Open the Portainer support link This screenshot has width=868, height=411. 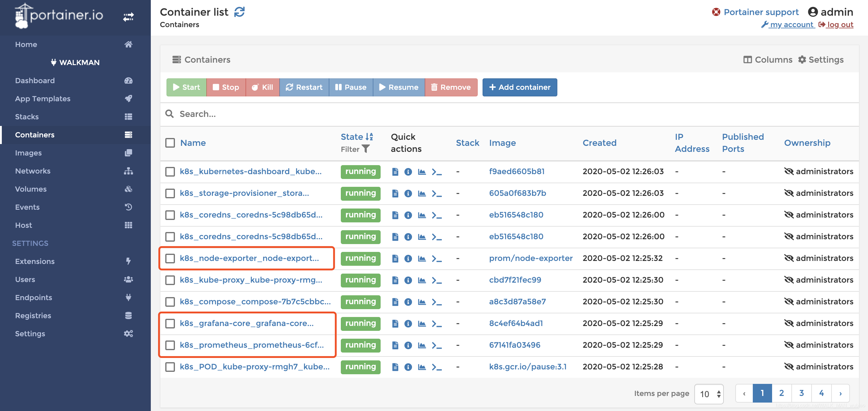coord(755,12)
